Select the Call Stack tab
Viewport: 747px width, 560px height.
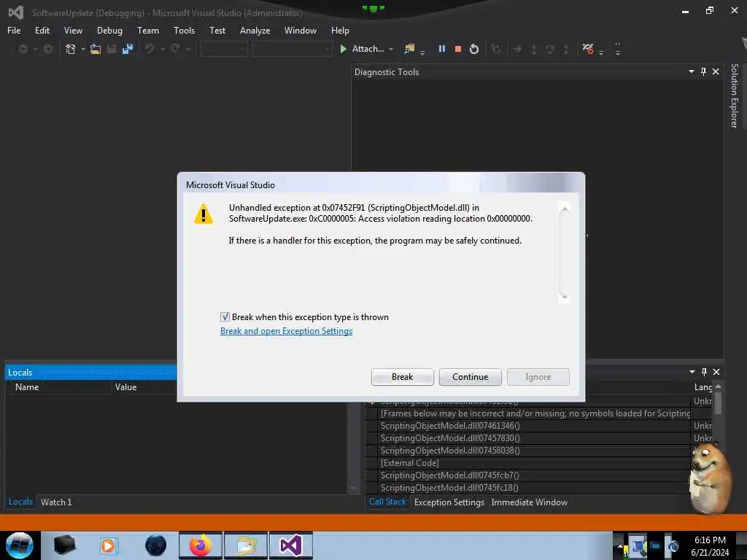[387, 502]
